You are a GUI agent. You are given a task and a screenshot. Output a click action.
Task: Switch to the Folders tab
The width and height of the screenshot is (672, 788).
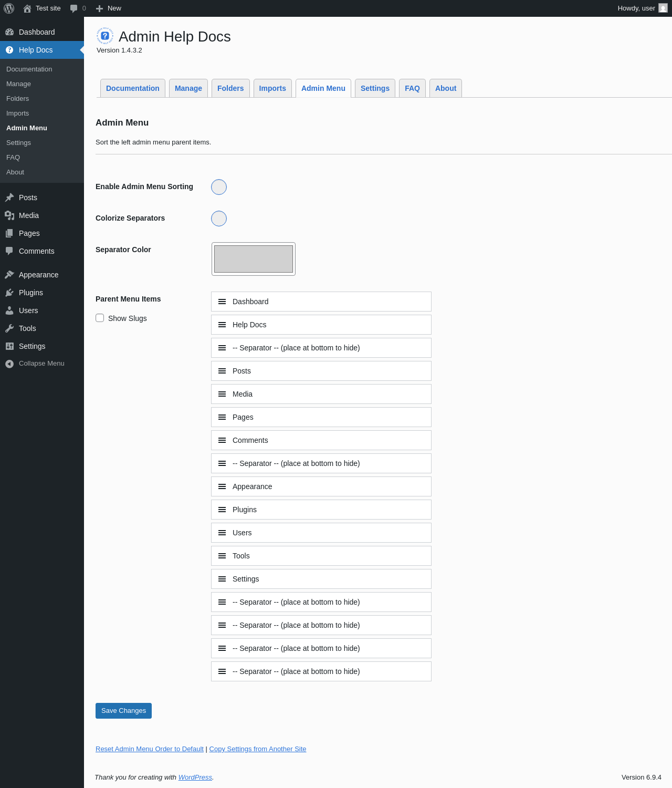pos(230,88)
